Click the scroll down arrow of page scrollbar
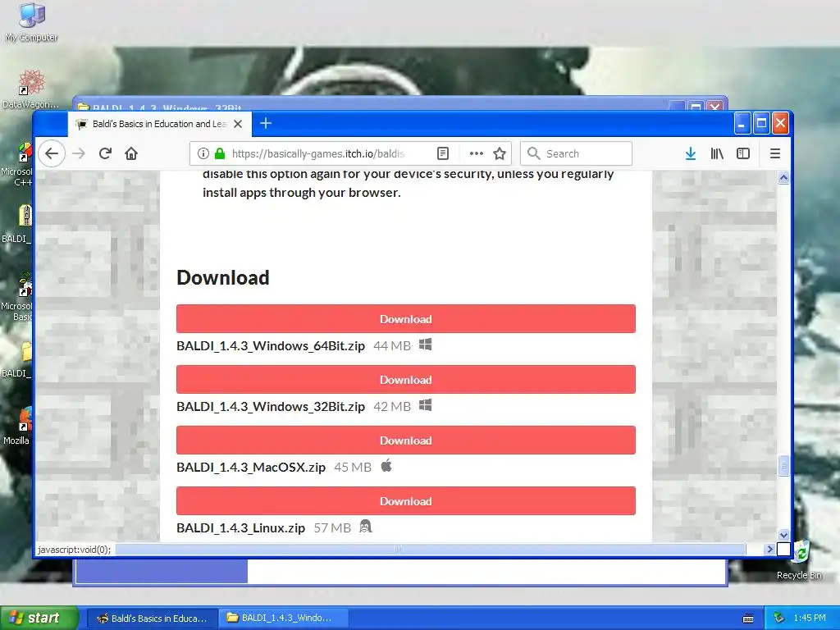The width and height of the screenshot is (840, 630). [783, 535]
